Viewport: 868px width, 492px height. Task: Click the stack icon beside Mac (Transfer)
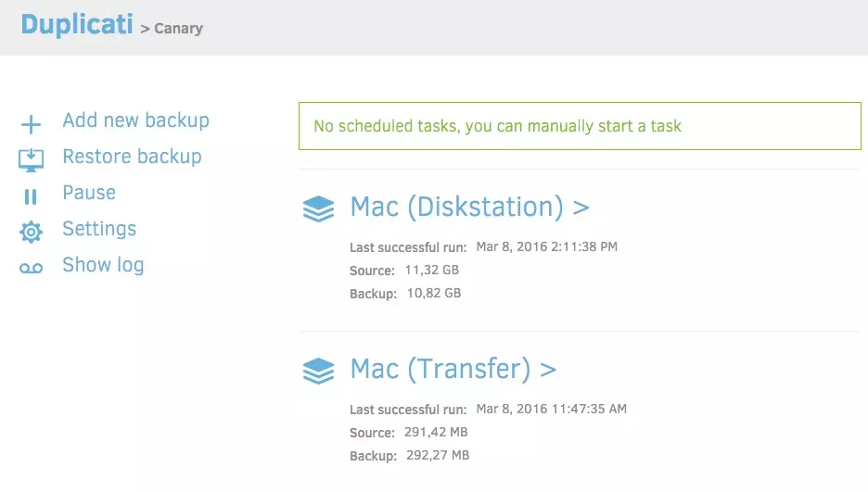[x=318, y=372]
